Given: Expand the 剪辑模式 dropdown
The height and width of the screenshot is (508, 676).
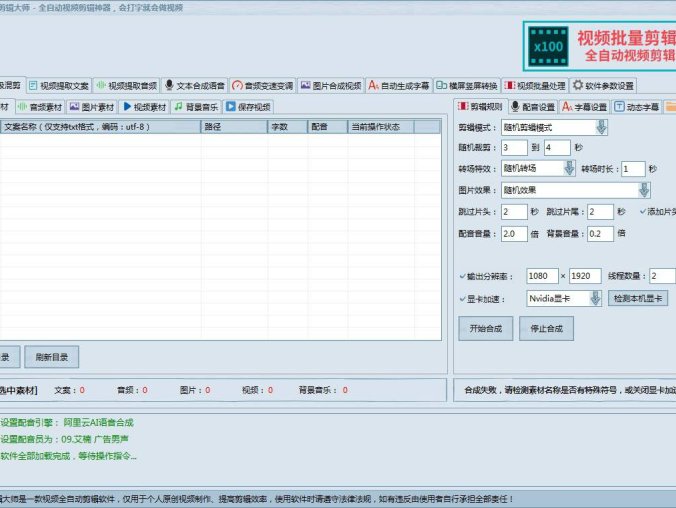Looking at the screenshot, I should tap(601, 127).
